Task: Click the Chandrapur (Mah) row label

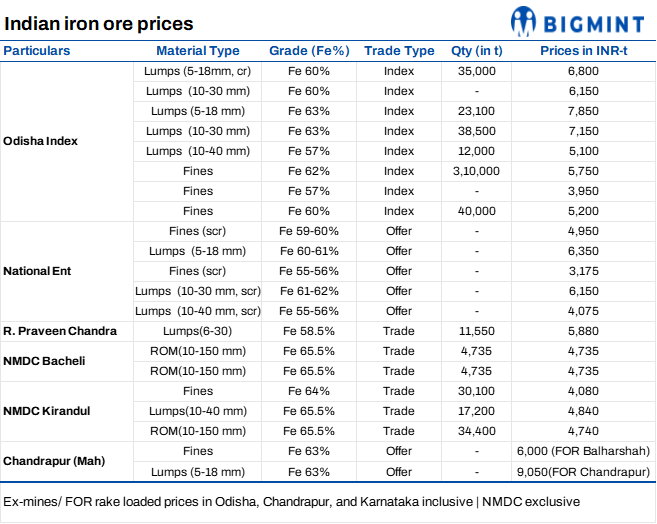Action: [54, 461]
